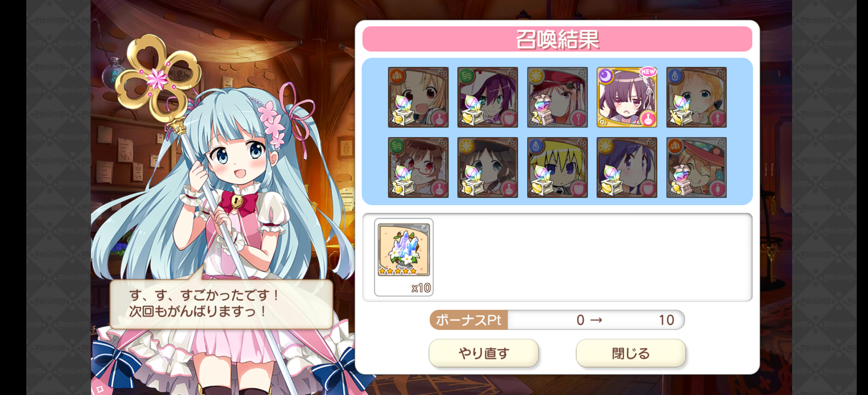This screenshot has width=868, height=395.
Task: Tap the やり直す redo button
Action: click(484, 353)
